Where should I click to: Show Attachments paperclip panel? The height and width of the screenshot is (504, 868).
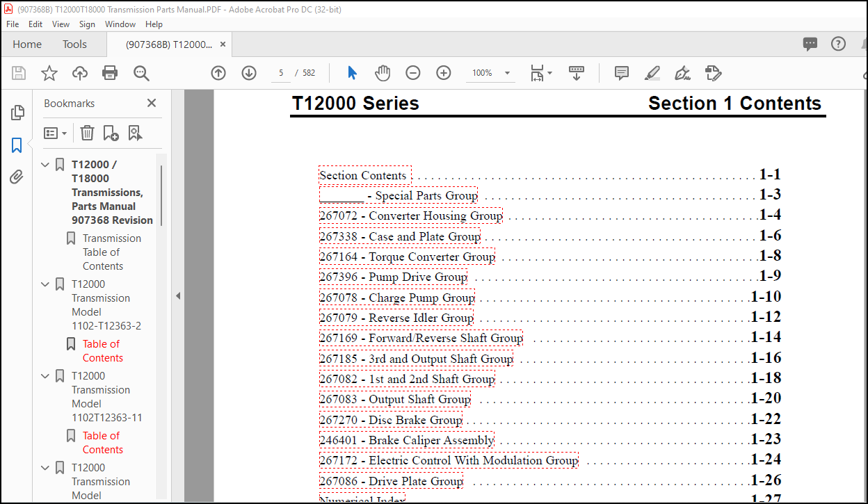point(17,177)
